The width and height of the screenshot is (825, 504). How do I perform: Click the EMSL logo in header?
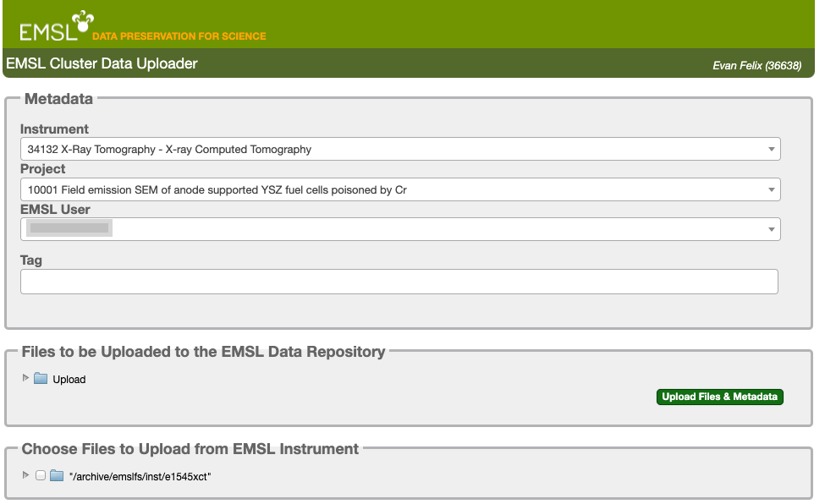click(57, 25)
